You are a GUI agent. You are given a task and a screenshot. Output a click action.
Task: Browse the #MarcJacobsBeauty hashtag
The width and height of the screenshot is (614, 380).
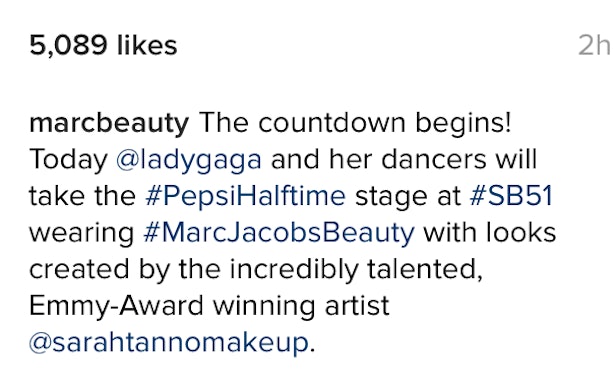279,233
